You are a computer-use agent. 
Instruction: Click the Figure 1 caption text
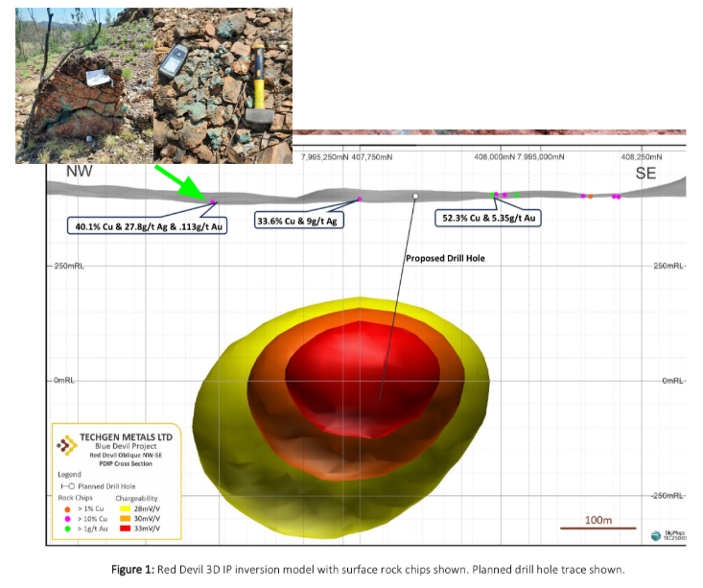click(351, 569)
